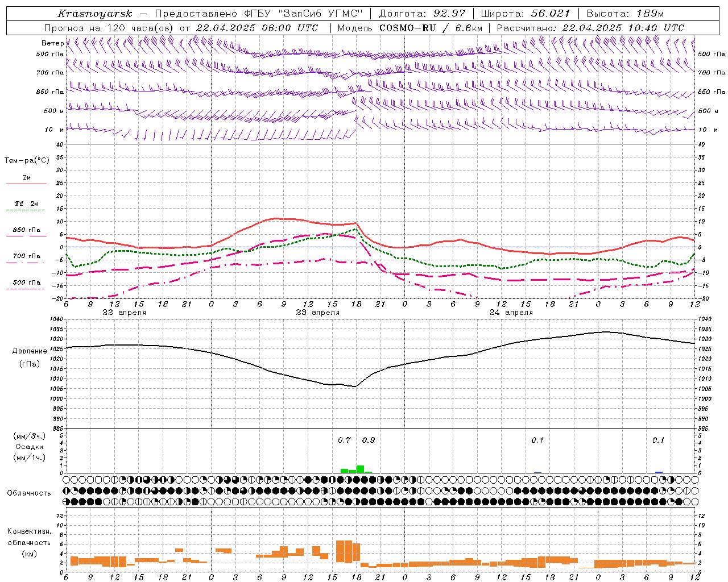Screen dimensions: 728x582
Task: Click the '0.7' precipitation amount value
Action: 344,440
